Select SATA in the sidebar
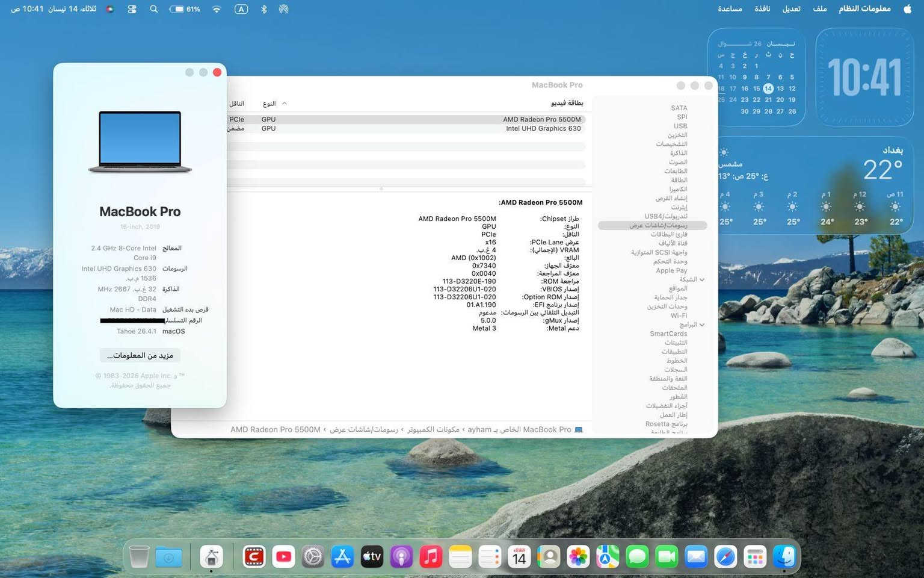924x578 pixels. click(x=679, y=108)
